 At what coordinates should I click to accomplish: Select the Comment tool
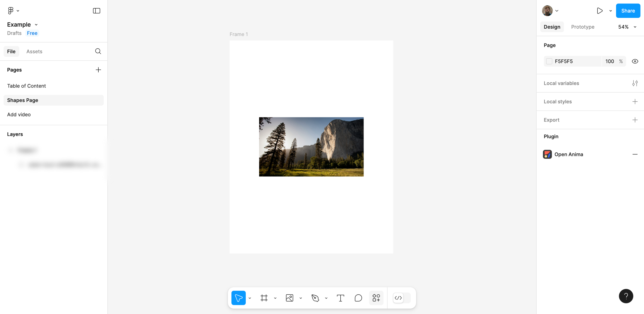tap(358, 298)
